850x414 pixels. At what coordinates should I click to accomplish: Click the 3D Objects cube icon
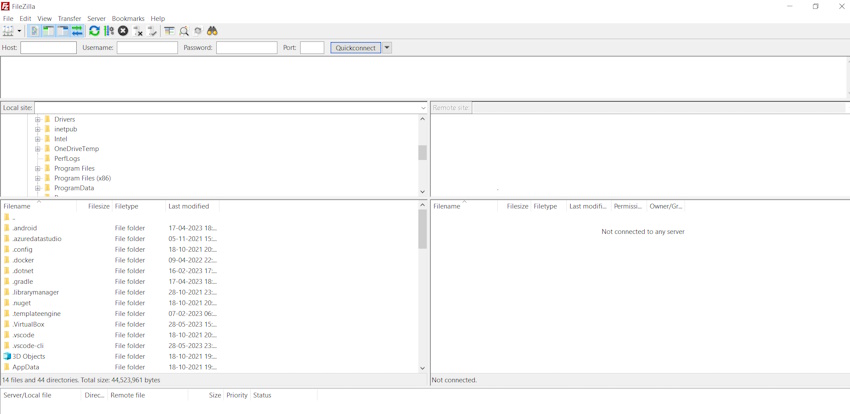click(7, 356)
